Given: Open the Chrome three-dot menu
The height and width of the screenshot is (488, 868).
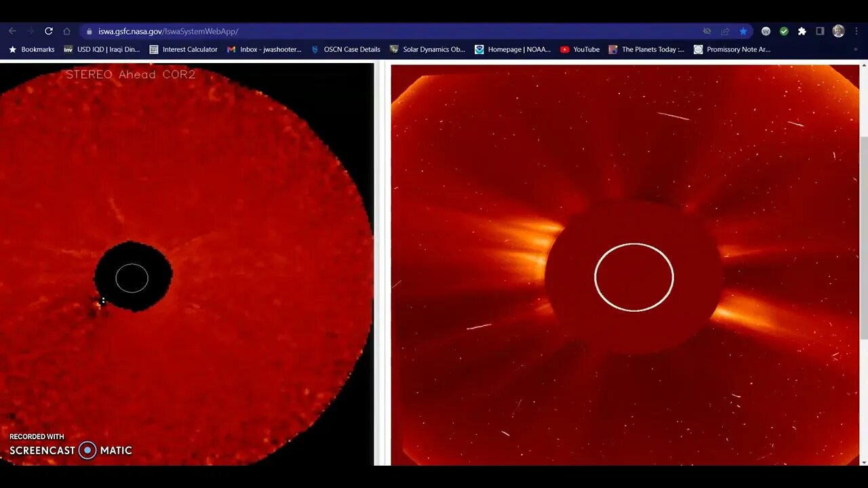Looking at the screenshot, I should (857, 31).
